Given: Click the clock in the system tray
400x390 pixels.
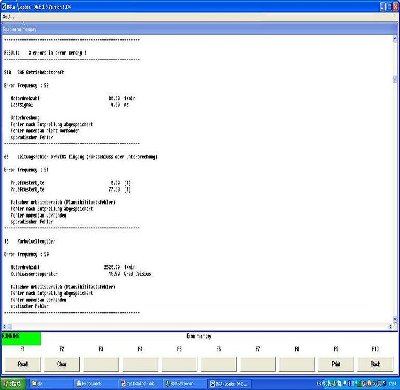Looking at the screenshot, I should click(x=392, y=384).
